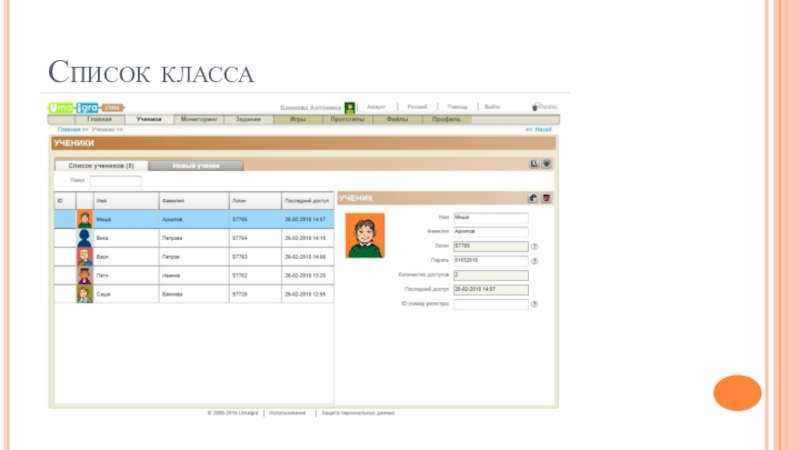Click the empty ID номер регистра field
The image size is (800, 450).
491,304
